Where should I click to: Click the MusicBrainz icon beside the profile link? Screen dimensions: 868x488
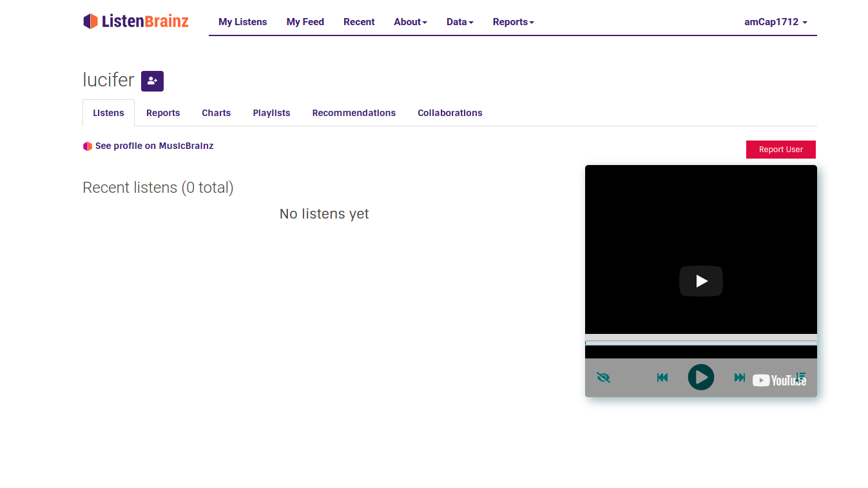tap(88, 146)
